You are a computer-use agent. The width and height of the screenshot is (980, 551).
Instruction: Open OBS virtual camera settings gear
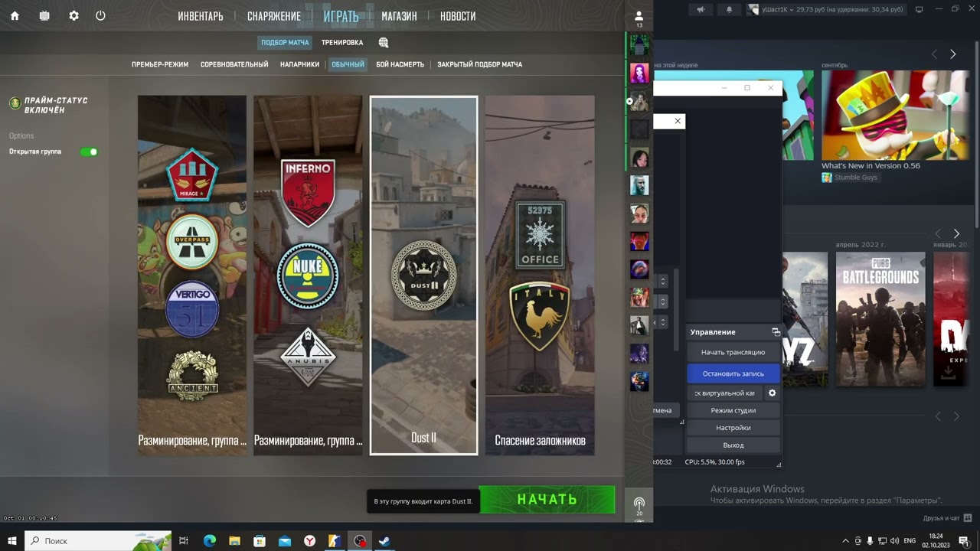[772, 393]
